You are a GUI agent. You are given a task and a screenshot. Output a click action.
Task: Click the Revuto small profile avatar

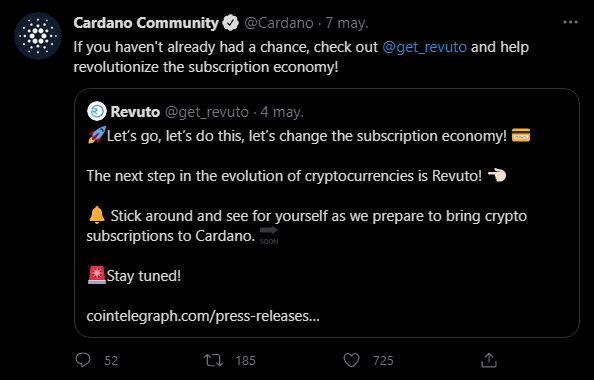(97, 111)
